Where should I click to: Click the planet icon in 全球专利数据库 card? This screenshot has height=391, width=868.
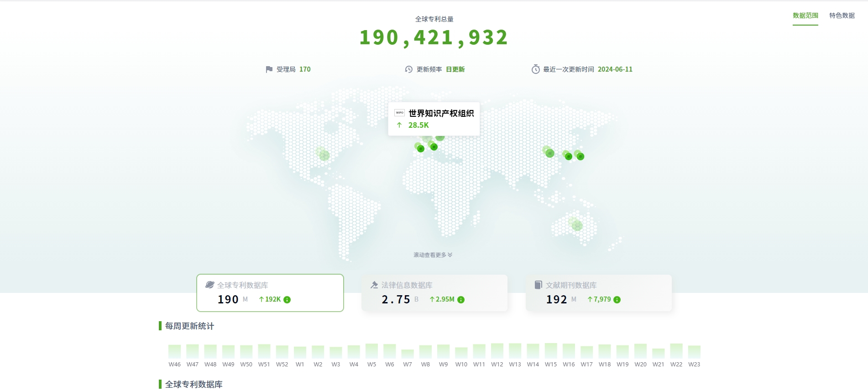click(210, 285)
